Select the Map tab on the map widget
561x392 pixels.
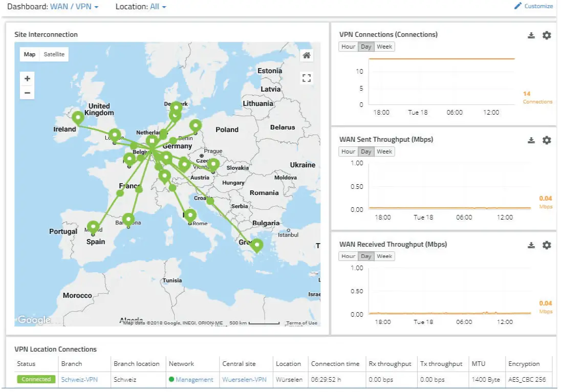[x=30, y=54]
